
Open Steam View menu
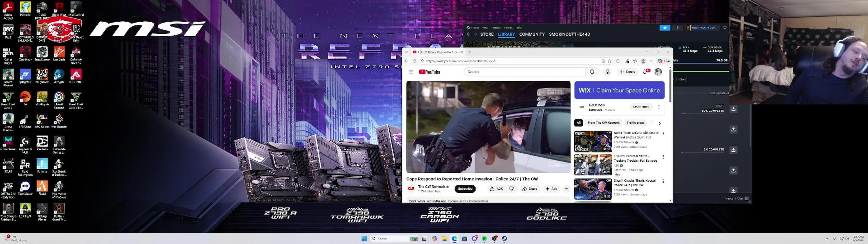point(485,28)
